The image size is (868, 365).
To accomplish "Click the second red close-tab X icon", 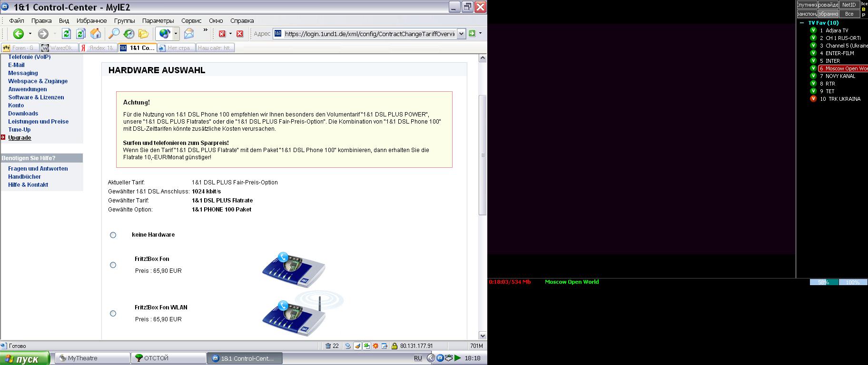I will point(240,34).
